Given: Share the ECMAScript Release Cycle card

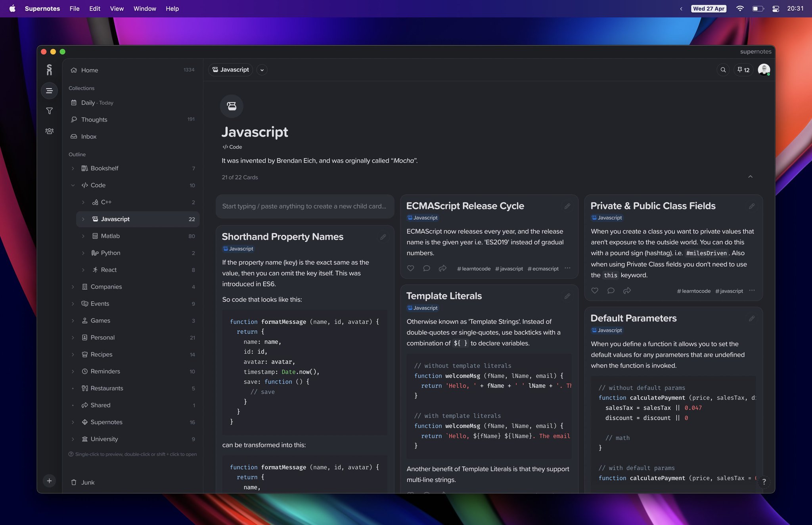Looking at the screenshot, I should pos(442,268).
